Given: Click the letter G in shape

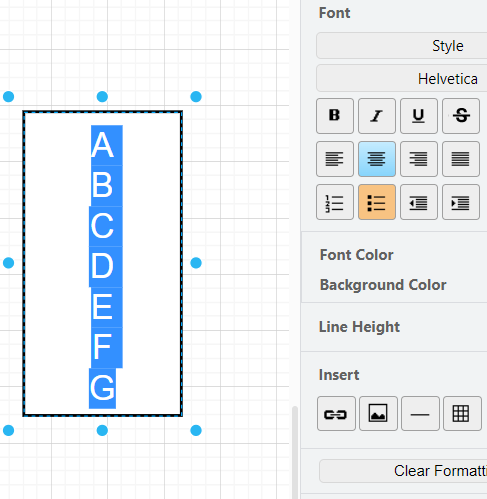Looking at the screenshot, I should pyautogui.click(x=102, y=387).
